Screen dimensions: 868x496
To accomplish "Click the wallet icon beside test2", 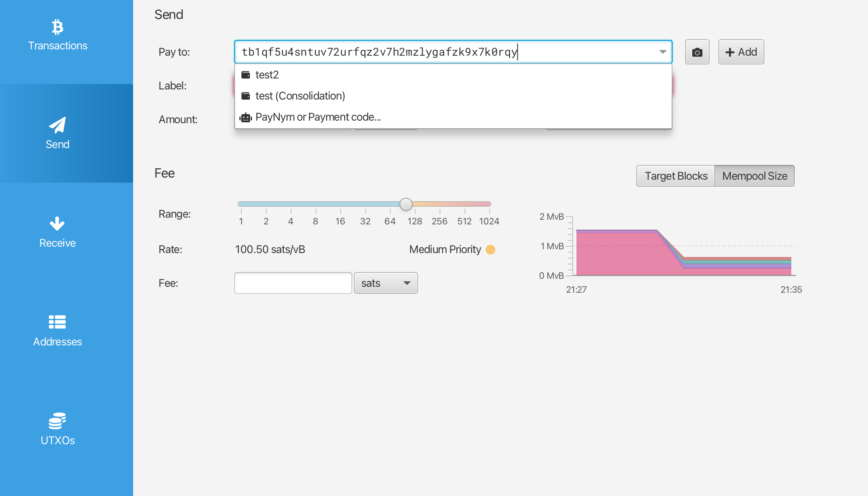I will tap(246, 75).
